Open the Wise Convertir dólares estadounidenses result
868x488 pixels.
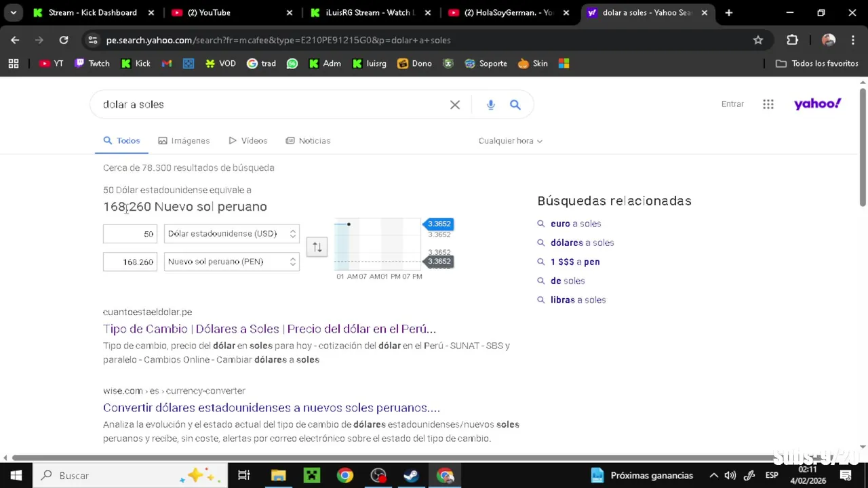point(271,408)
